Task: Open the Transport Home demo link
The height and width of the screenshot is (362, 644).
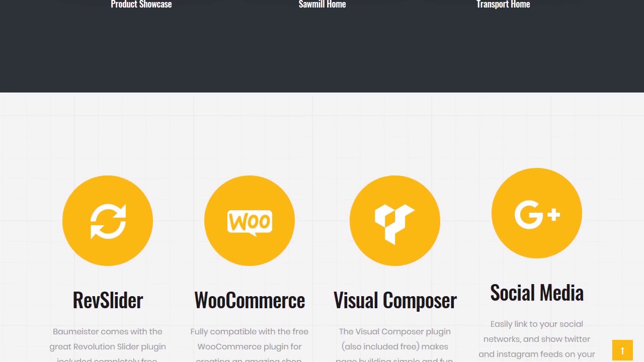Action: [503, 5]
